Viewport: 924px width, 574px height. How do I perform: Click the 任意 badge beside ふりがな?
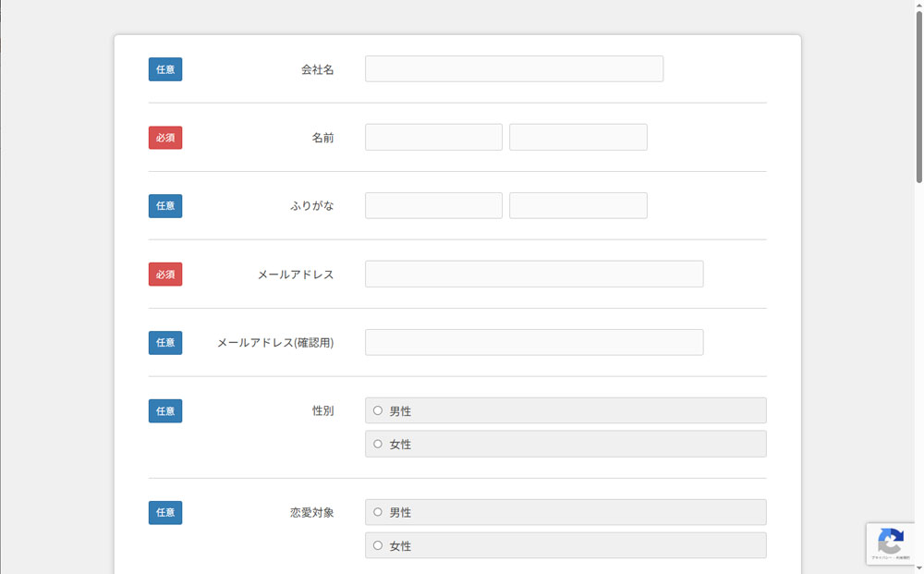pyautogui.click(x=165, y=206)
